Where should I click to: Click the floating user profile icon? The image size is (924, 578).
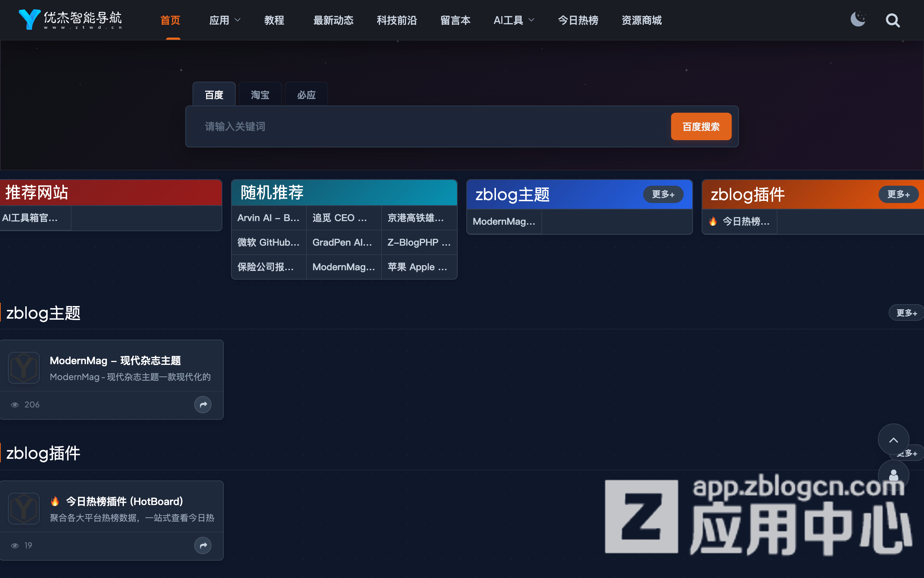point(893,475)
